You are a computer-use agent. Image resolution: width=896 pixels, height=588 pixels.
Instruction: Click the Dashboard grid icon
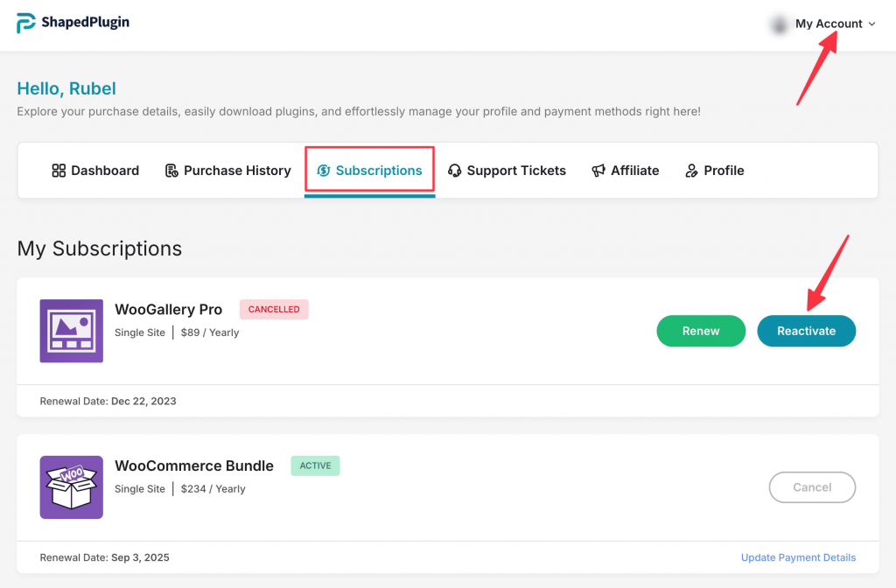(59, 171)
